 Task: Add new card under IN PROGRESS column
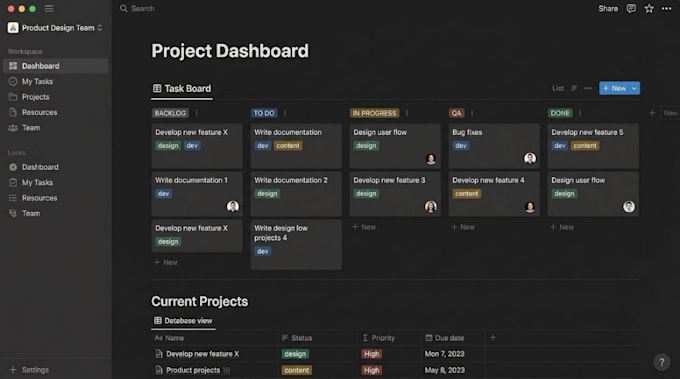coord(364,227)
